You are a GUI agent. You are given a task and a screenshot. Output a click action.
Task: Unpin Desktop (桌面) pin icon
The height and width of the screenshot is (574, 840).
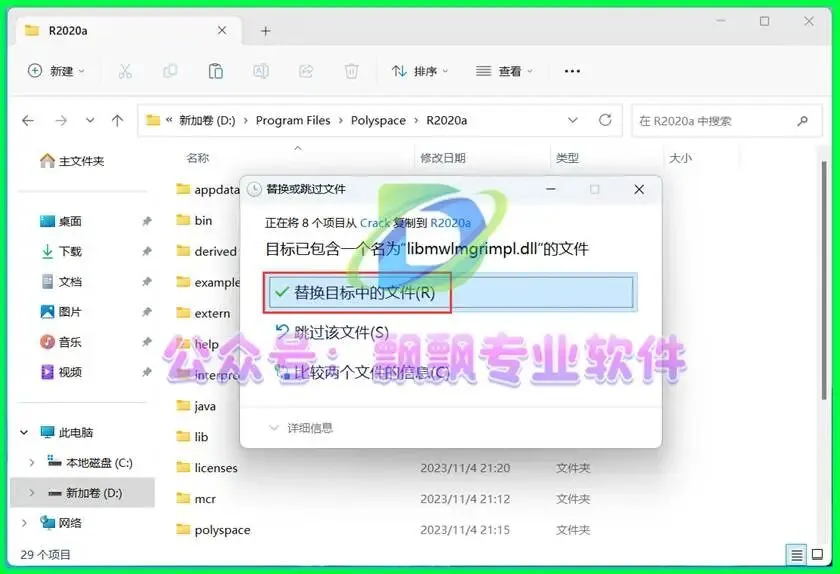[146, 221]
